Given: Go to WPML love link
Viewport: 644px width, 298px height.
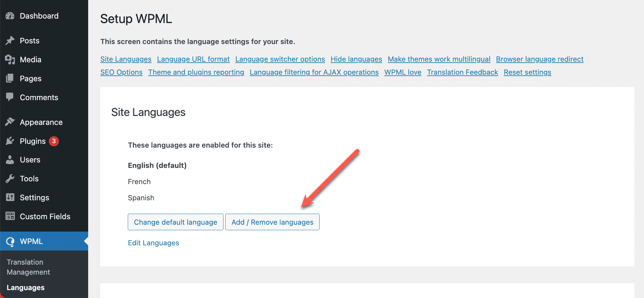Looking at the screenshot, I should pos(403,72).
